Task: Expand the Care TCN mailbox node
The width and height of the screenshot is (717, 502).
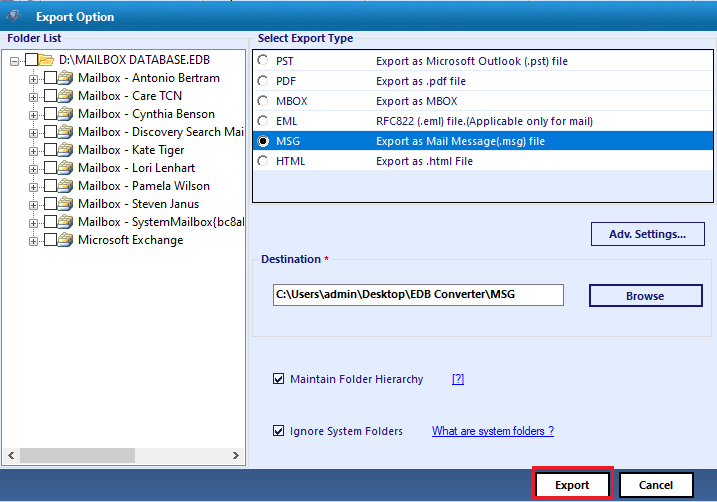Action: click(x=33, y=97)
